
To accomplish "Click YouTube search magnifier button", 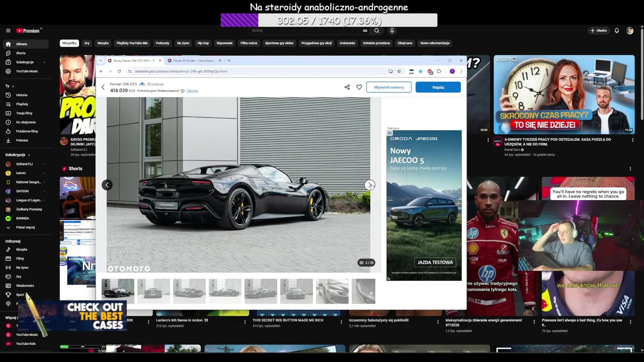I will tap(376, 31).
